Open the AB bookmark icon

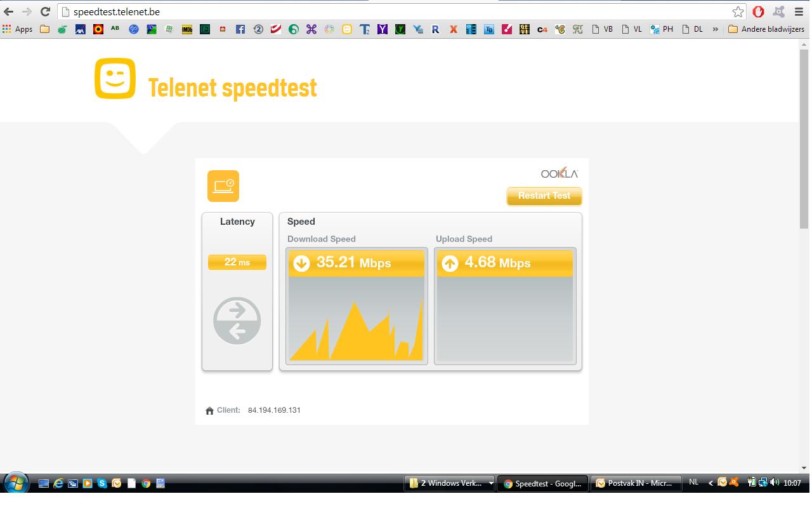[x=115, y=29]
